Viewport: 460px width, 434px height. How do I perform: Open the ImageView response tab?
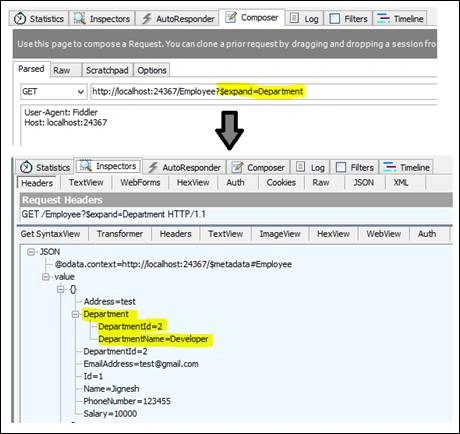(x=280, y=234)
